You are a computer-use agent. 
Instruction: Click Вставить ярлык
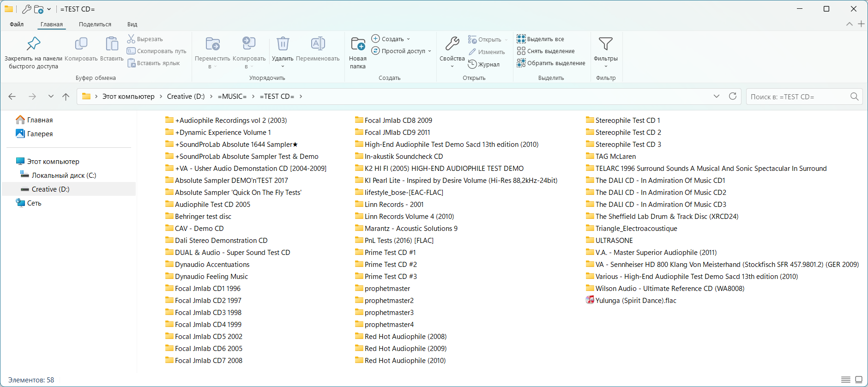154,63
